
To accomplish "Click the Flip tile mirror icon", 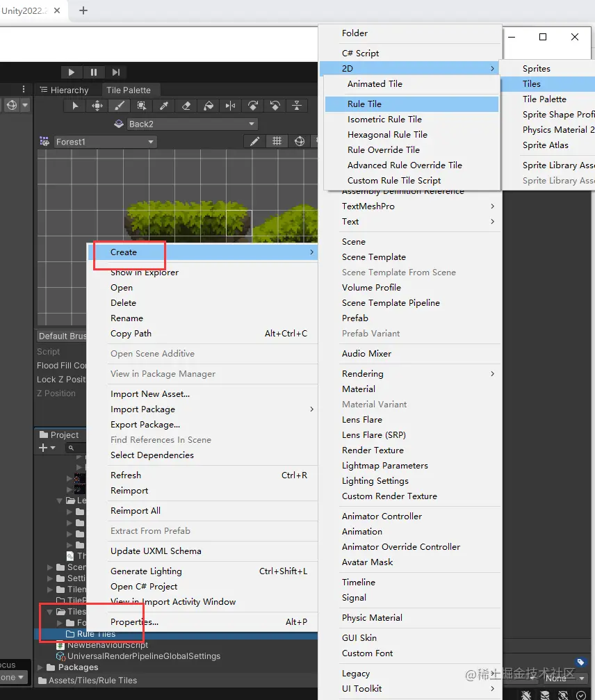I will (x=230, y=106).
